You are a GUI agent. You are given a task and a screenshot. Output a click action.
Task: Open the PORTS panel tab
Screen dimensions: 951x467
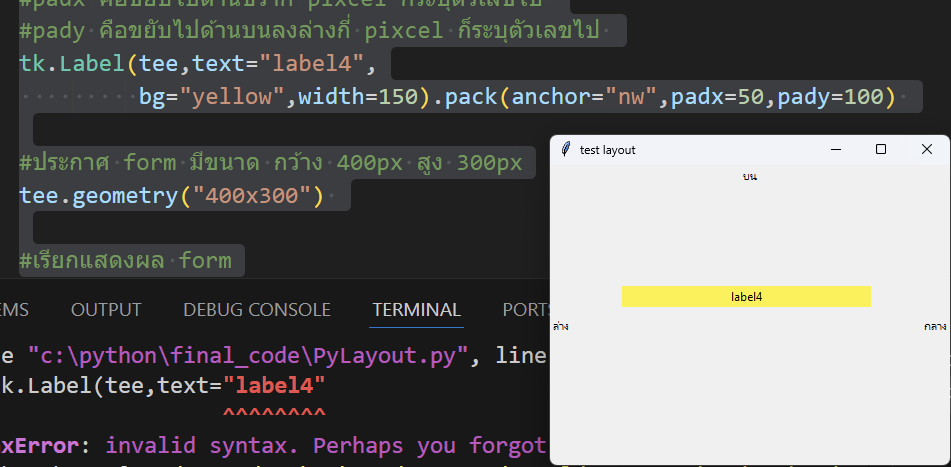(525, 309)
